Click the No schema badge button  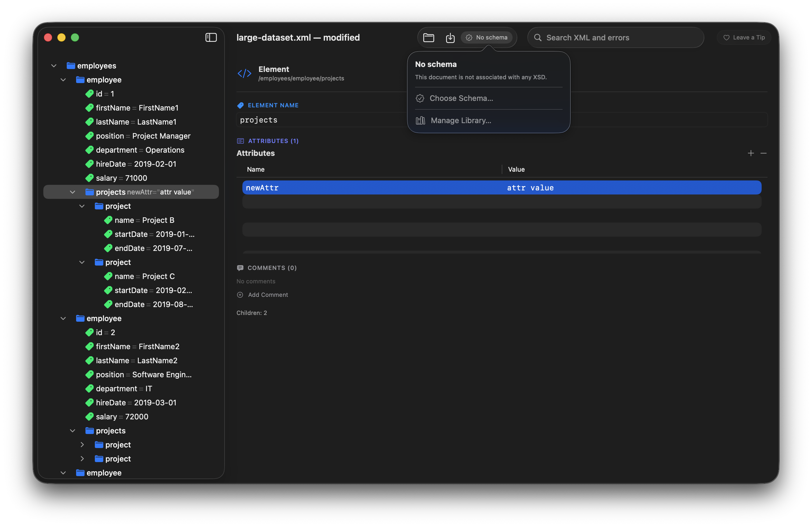coord(486,37)
